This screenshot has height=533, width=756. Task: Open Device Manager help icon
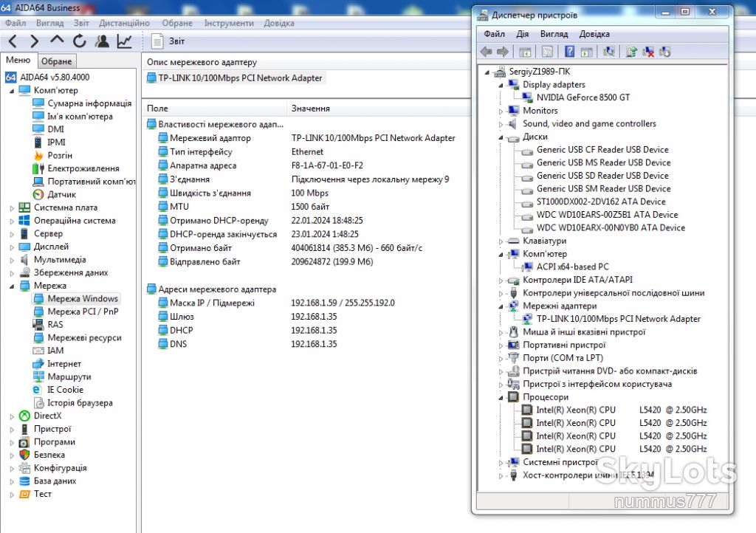(570, 52)
